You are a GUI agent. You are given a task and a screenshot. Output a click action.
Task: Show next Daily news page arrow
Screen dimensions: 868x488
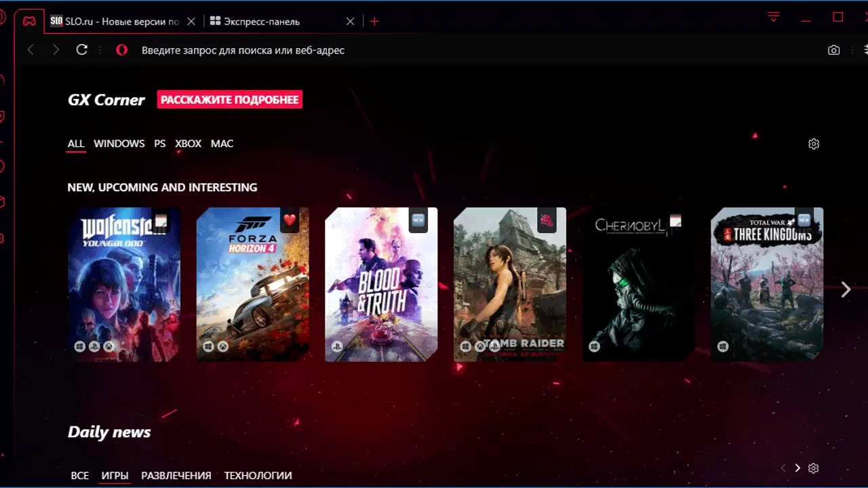pos(797,468)
